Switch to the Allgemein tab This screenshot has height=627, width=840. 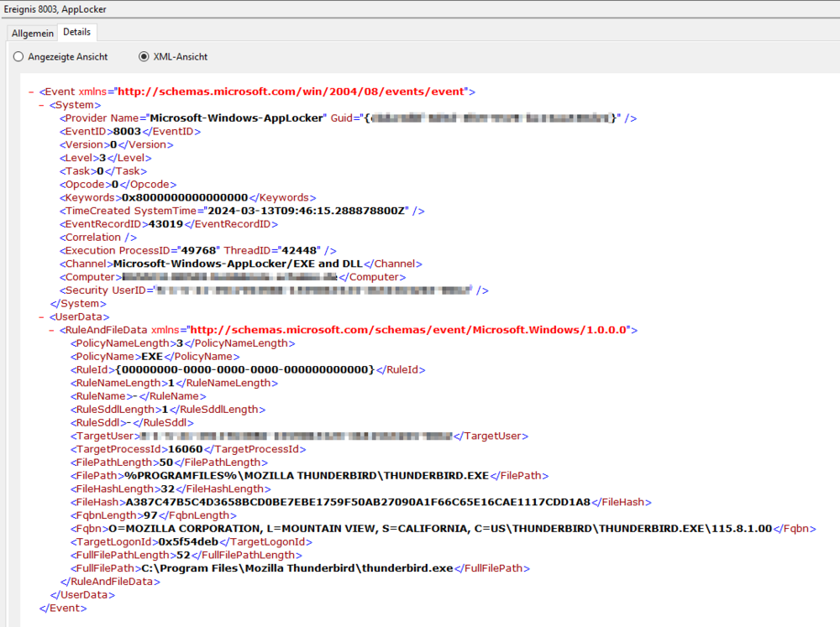33,33
